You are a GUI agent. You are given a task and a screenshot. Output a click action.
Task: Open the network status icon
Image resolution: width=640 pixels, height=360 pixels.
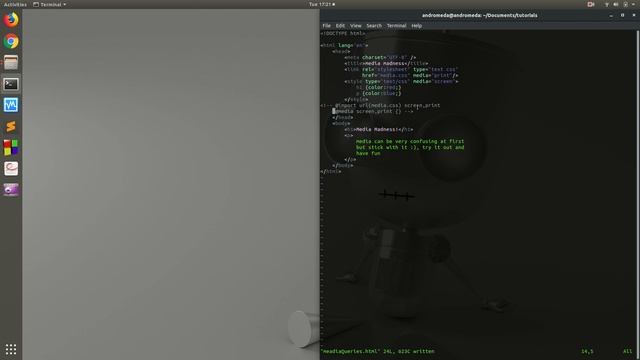coord(607,4)
